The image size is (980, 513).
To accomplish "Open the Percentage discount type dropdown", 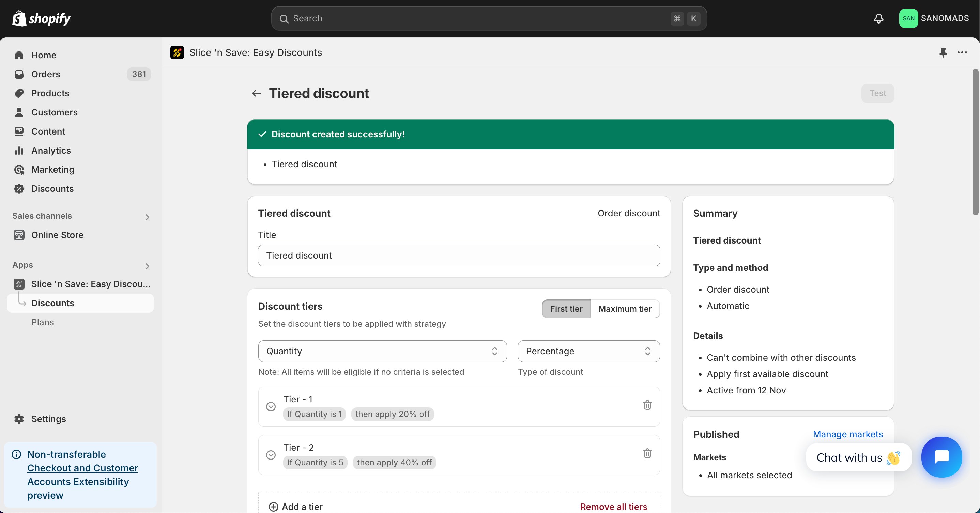I will pos(588,351).
